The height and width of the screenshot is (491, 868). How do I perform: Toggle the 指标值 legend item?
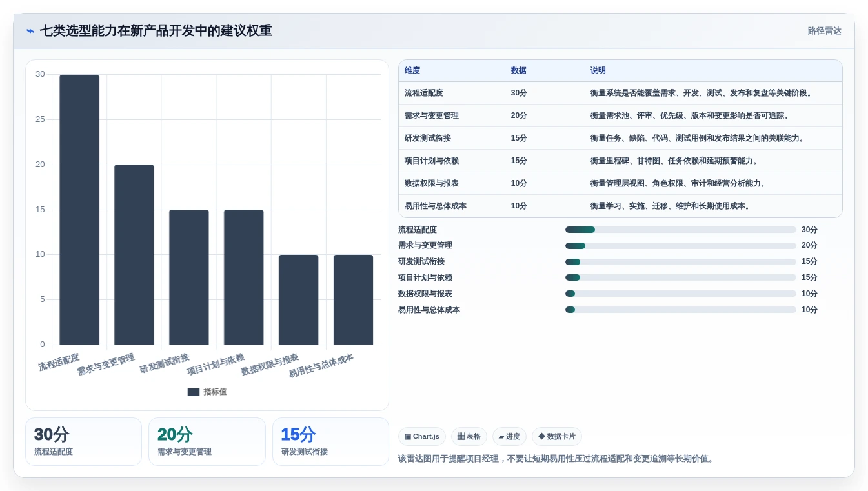(207, 392)
